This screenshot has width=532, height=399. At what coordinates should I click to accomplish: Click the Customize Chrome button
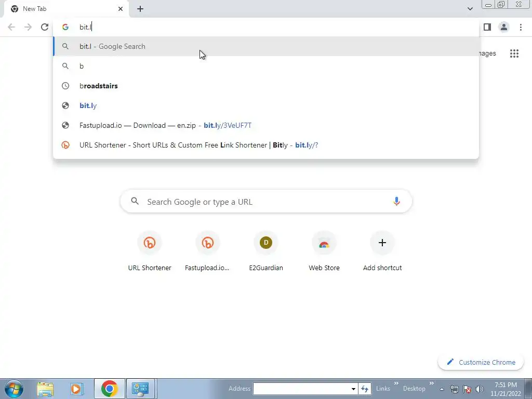click(481, 362)
